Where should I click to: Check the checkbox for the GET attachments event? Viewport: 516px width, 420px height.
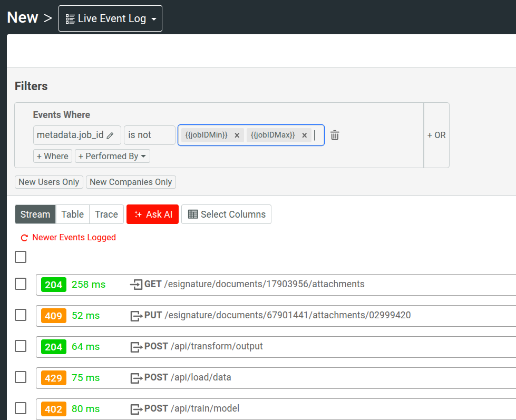tap(20, 284)
